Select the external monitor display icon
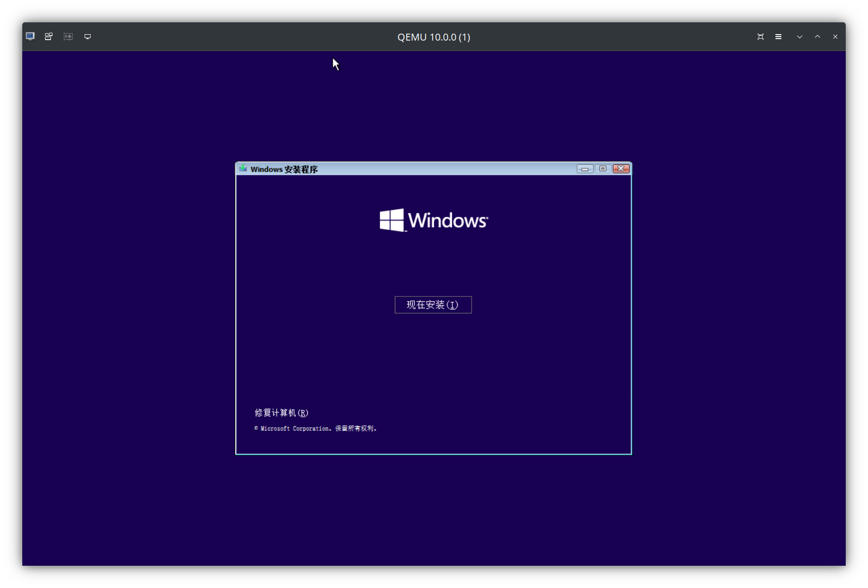 tap(88, 36)
